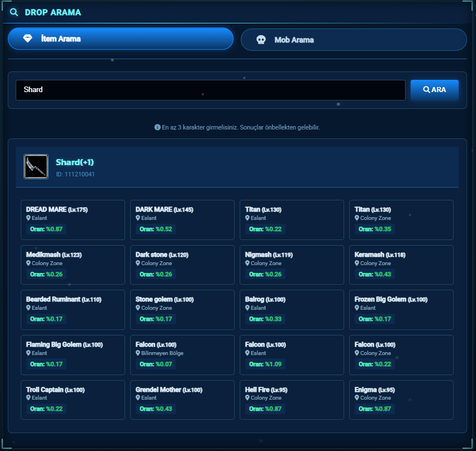Switch to the İtem Arama tab
This screenshot has height=451, width=476.
tap(121, 39)
